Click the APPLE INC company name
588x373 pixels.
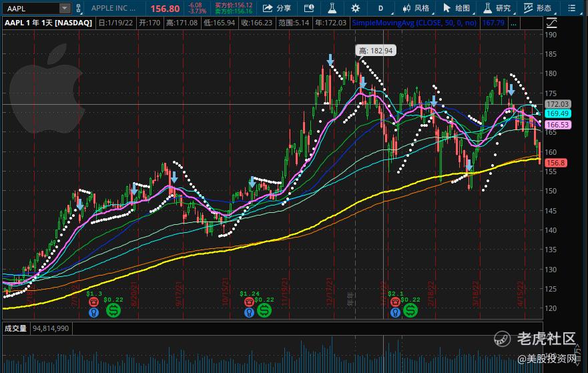click(x=113, y=8)
